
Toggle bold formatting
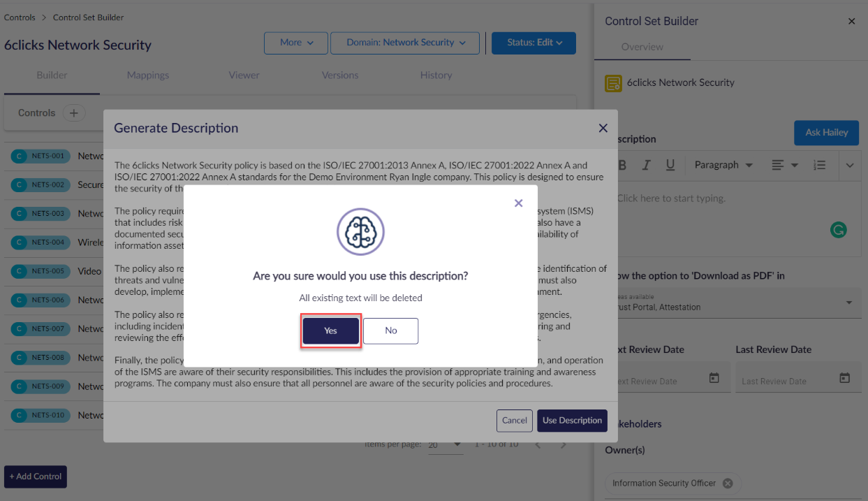pos(622,166)
